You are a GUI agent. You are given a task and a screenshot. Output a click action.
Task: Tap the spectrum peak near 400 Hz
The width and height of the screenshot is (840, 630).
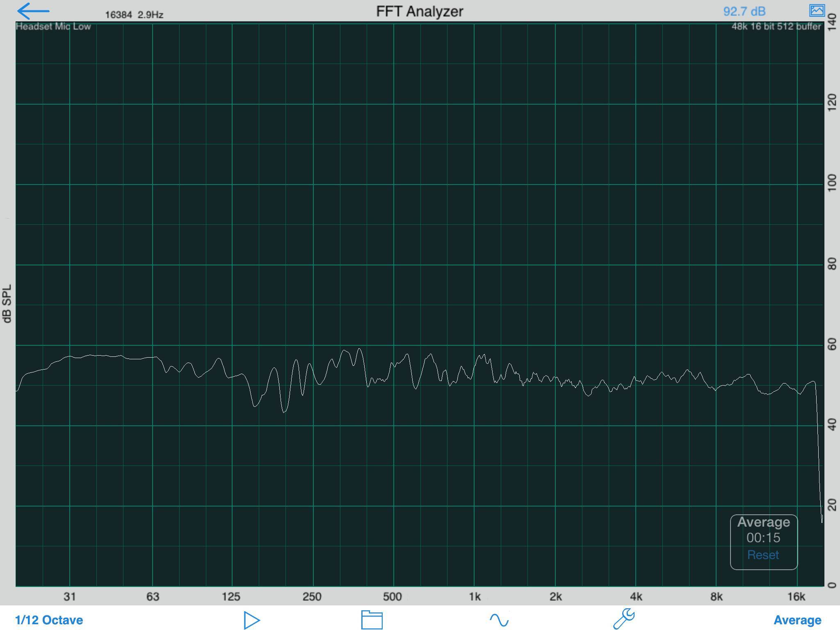(x=360, y=349)
